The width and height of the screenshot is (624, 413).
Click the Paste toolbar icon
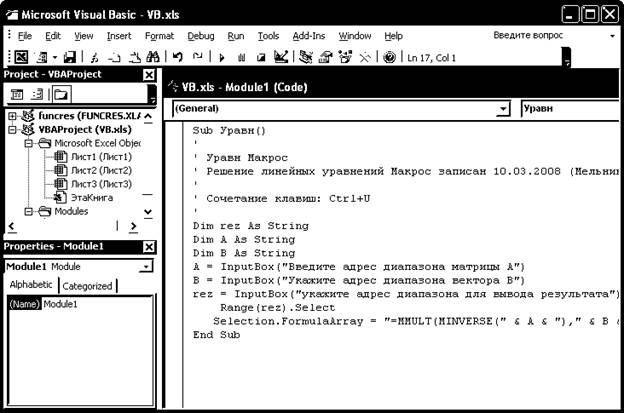point(135,58)
